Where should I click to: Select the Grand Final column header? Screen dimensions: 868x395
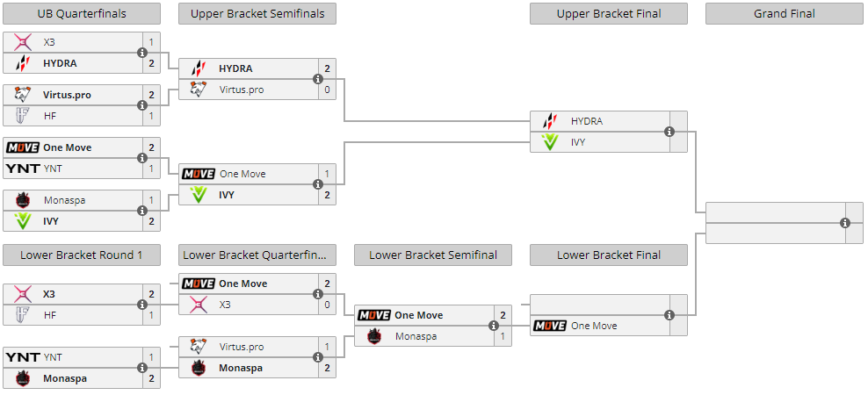pos(785,13)
